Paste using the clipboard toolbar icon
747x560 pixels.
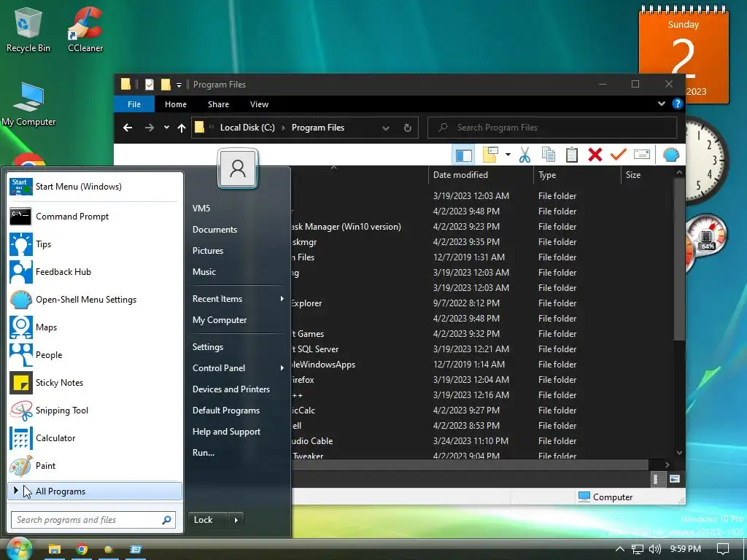pos(572,155)
